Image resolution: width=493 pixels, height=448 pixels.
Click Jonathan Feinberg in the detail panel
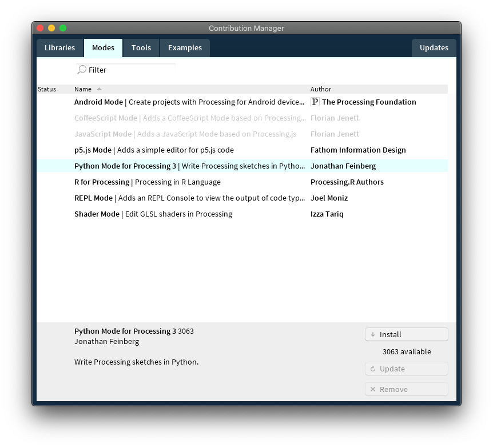coord(106,342)
